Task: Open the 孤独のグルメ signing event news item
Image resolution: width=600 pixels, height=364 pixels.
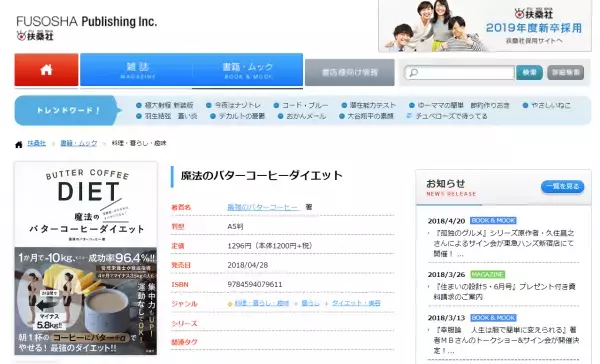Action: pos(504,243)
